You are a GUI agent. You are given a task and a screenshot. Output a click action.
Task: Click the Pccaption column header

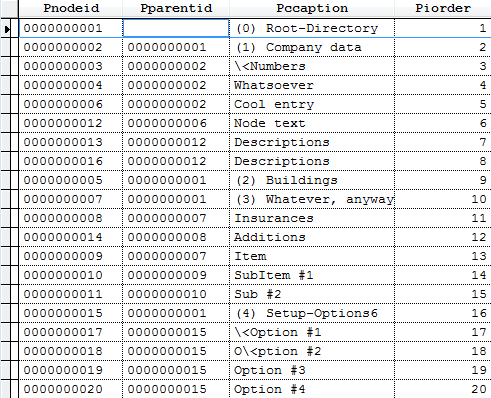(312, 8)
